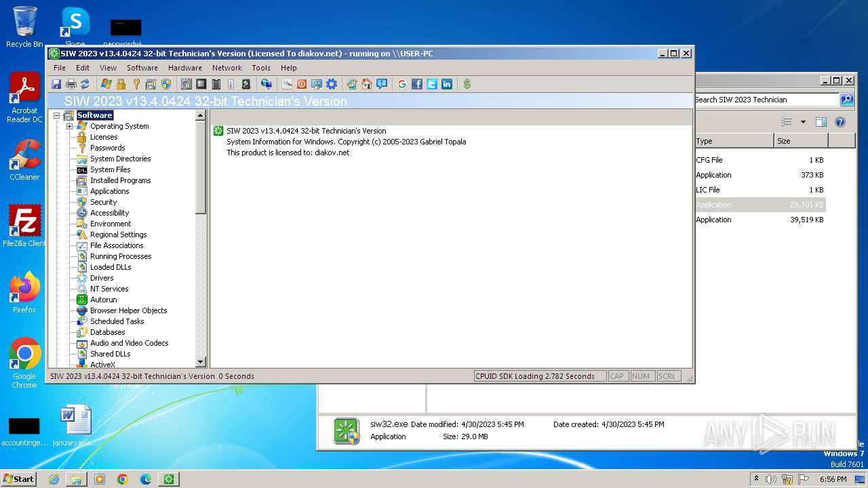868x488 pixels.
Task: Click the red power shutdown toolbar icon
Action: [x=302, y=84]
